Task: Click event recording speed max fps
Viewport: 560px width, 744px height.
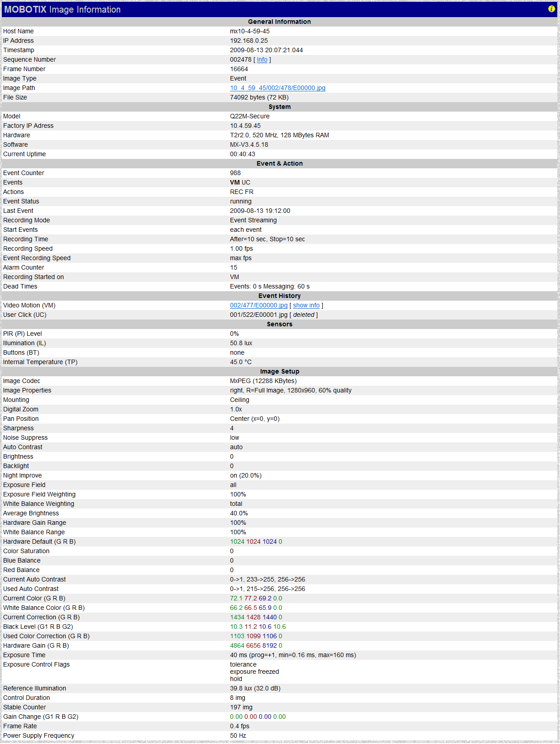Action: (x=241, y=258)
